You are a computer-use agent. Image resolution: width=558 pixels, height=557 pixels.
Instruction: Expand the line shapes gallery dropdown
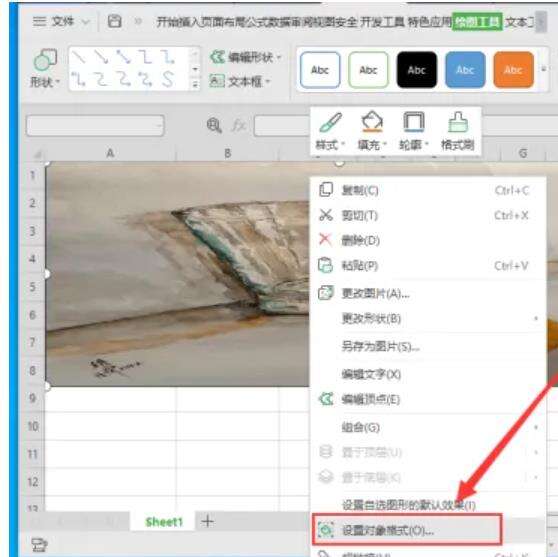click(195, 84)
